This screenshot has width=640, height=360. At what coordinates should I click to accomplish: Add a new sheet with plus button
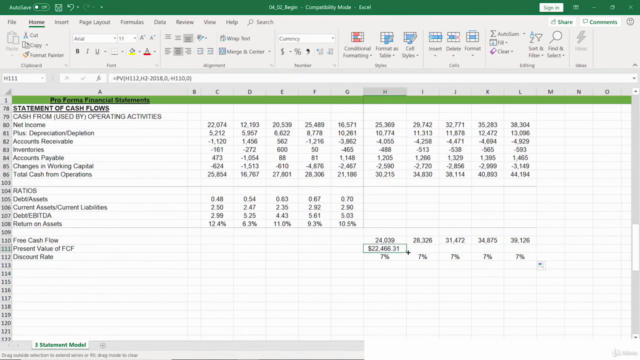point(103,345)
